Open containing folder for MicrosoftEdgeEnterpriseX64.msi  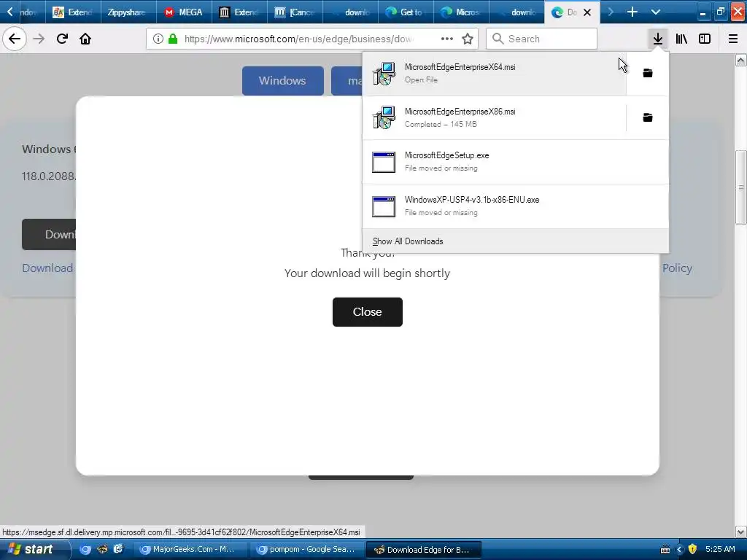click(648, 73)
